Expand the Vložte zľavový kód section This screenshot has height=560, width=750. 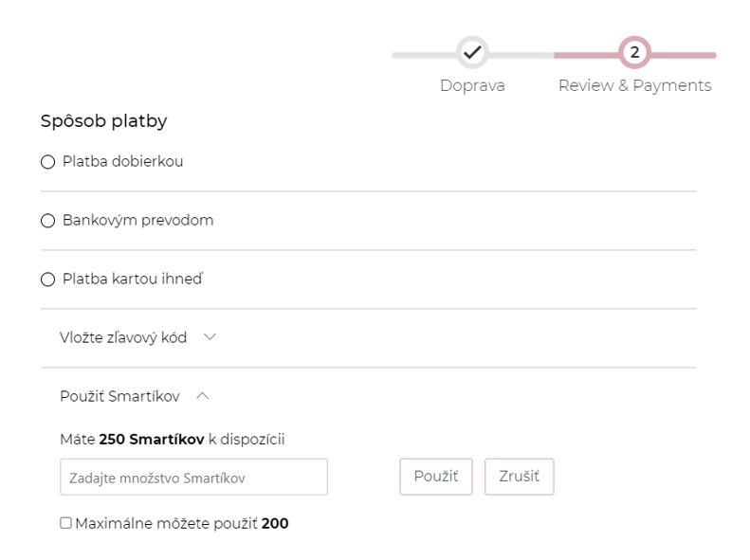pos(137,338)
